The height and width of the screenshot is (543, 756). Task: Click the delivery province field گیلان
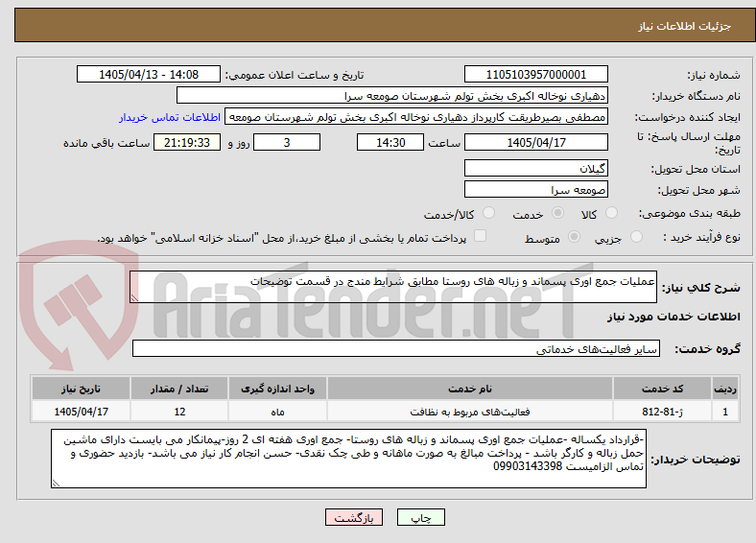coord(535,168)
